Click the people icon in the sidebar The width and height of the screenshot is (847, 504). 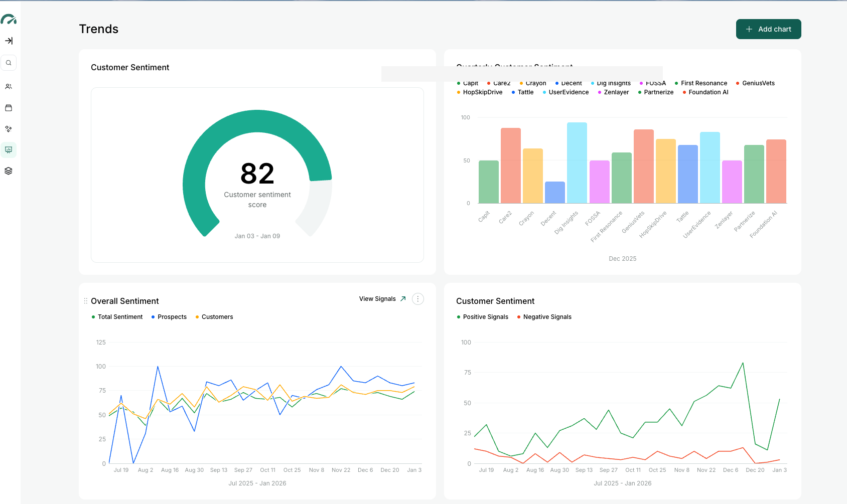9,86
